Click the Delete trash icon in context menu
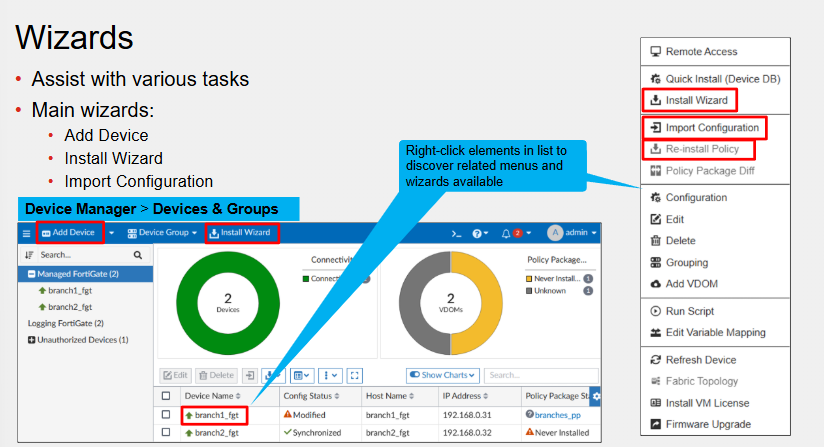Viewport: 824px width, 447px height. point(655,241)
